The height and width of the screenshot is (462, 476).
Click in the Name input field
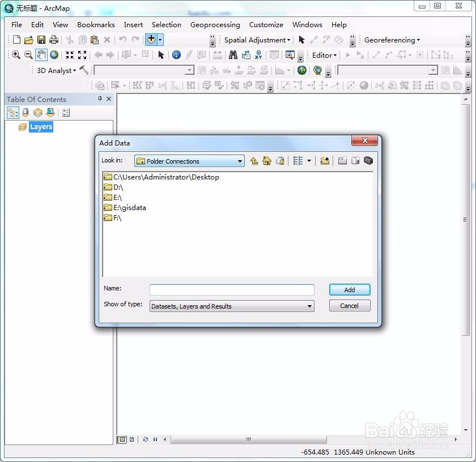click(232, 290)
